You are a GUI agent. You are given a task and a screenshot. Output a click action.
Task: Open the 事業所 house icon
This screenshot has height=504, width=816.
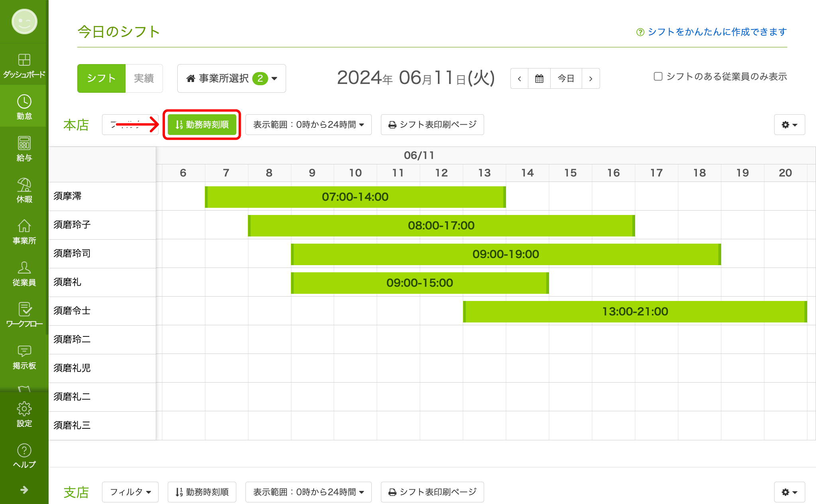[24, 232]
